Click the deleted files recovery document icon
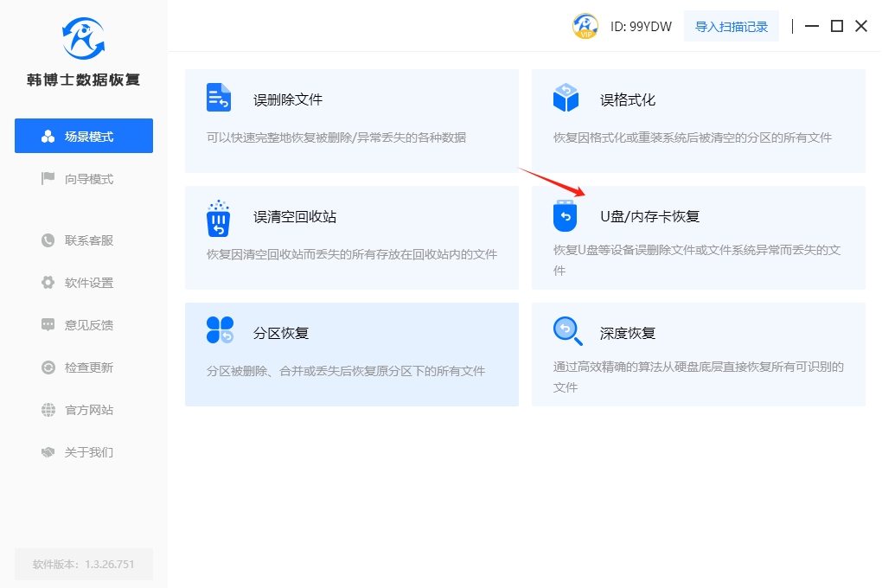Image resolution: width=882 pixels, height=588 pixels. coord(219,98)
